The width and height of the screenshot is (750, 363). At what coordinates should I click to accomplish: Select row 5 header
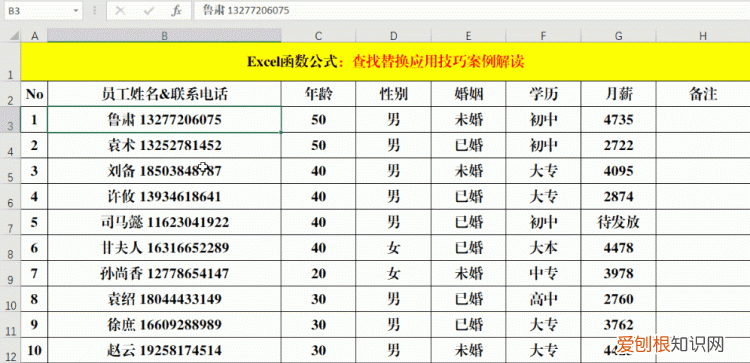[11, 171]
